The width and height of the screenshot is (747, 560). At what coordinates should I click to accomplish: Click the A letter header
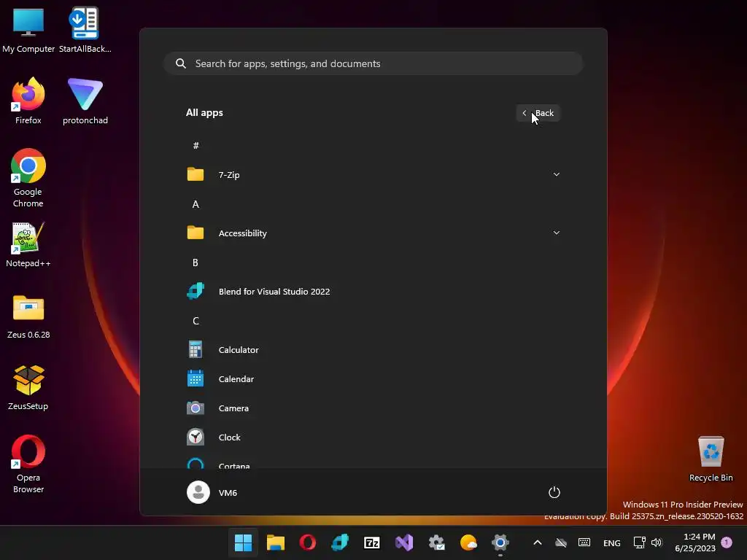196,204
